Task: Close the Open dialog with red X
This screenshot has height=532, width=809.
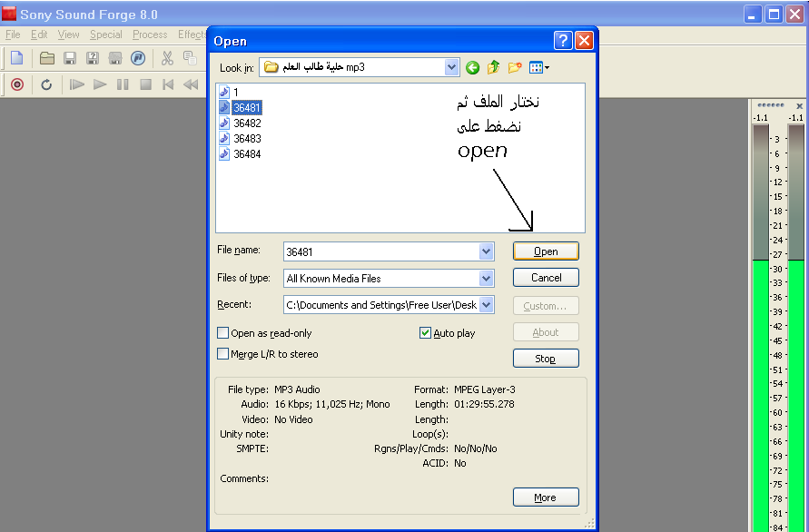Action: pos(584,40)
